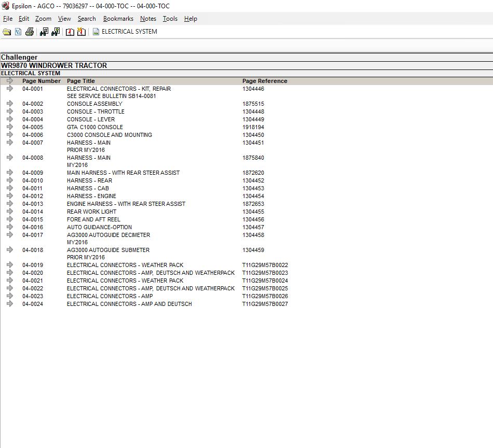Open the Tools menu
Image resolution: width=493 pixels, height=448 pixels.
point(170,19)
